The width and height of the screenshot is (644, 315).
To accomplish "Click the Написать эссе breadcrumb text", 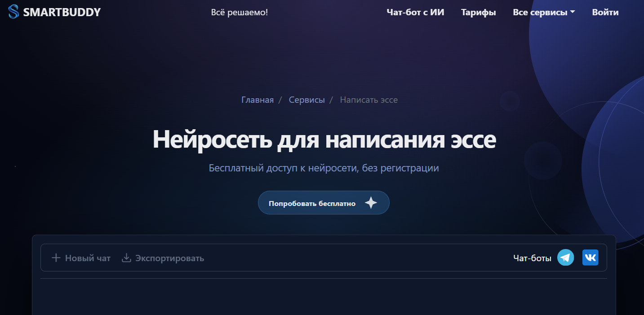I will 369,100.
